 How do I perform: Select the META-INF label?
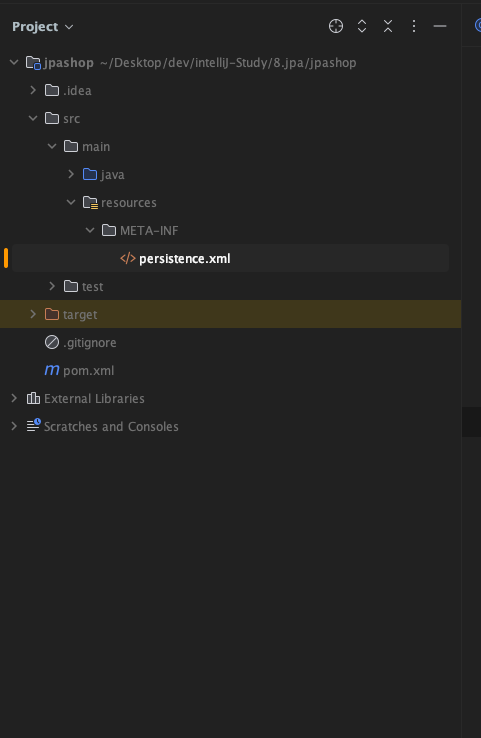tap(149, 231)
